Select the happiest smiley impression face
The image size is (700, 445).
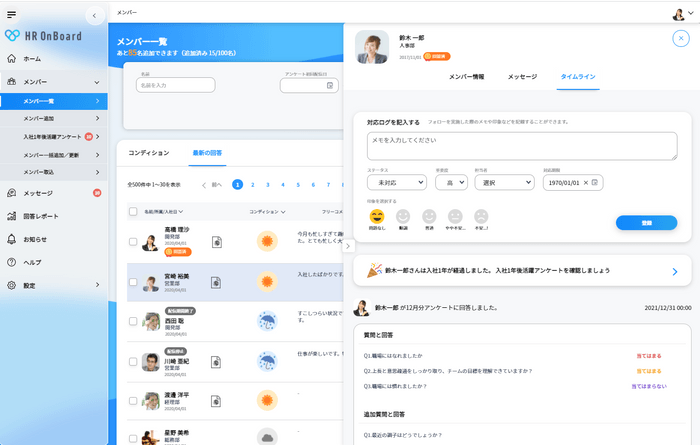point(377,216)
